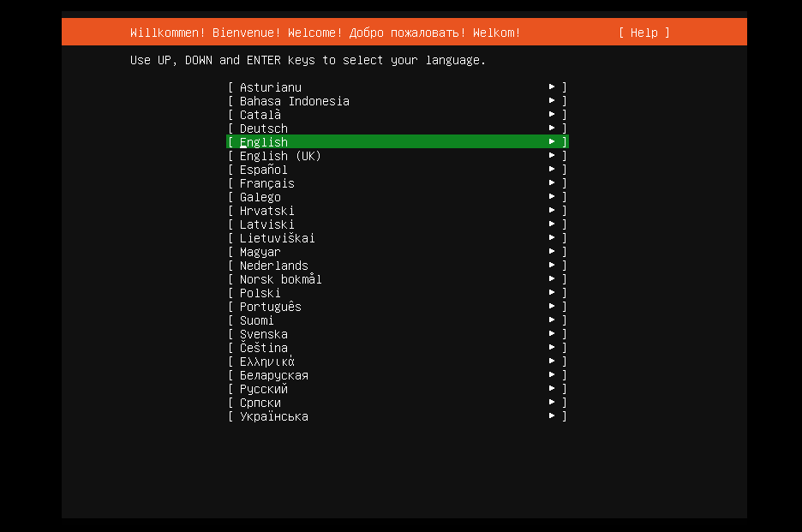Select Polski from the language list
This screenshot has height=532, width=802.
click(x=260, y=293)
